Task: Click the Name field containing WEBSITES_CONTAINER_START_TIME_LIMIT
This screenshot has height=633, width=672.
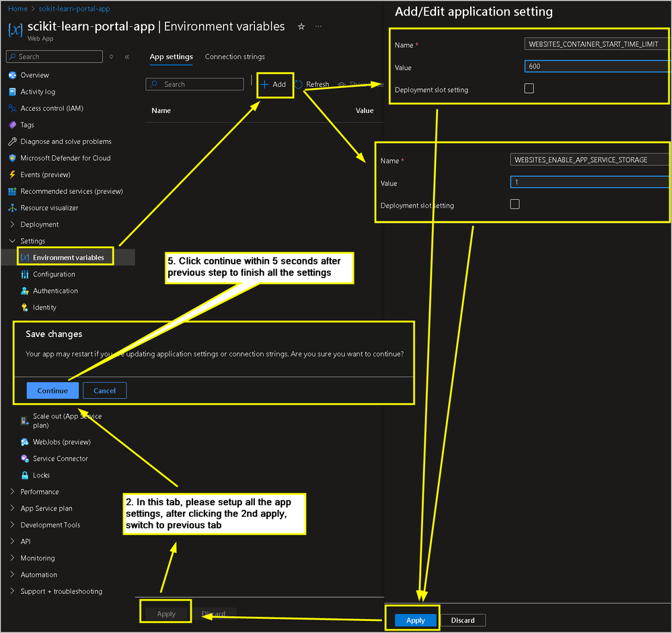Action: [x=596, y=44]
